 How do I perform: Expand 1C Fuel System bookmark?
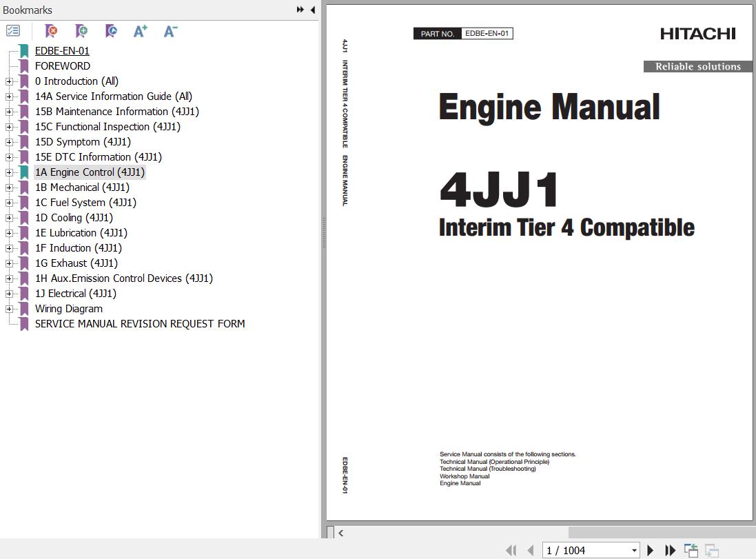(x=9, y=203)
